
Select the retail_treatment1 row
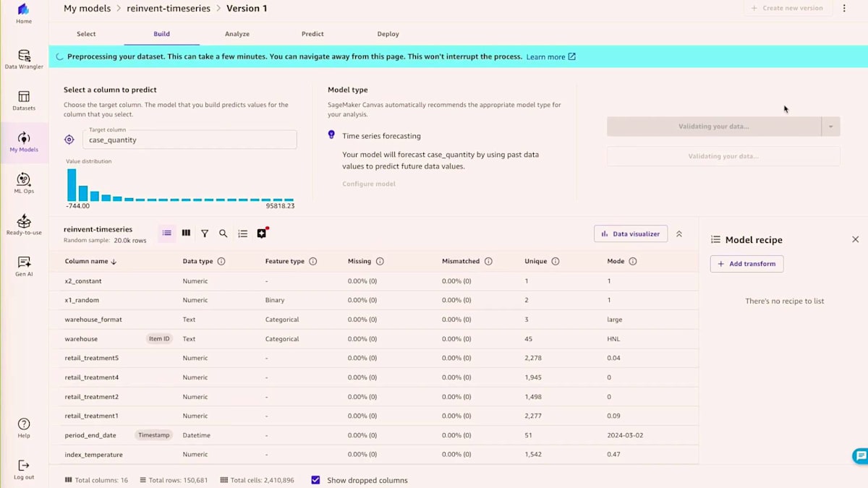pos(374,416)
